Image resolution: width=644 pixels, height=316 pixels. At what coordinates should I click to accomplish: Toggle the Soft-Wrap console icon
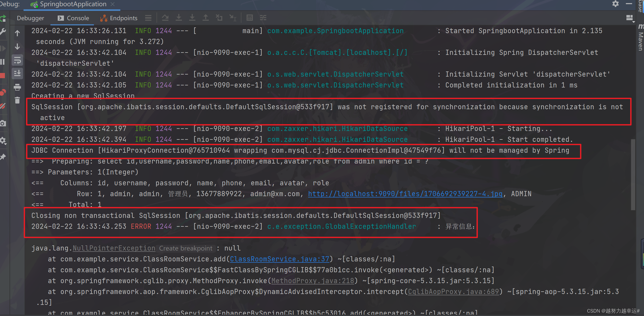pos(17,60)
